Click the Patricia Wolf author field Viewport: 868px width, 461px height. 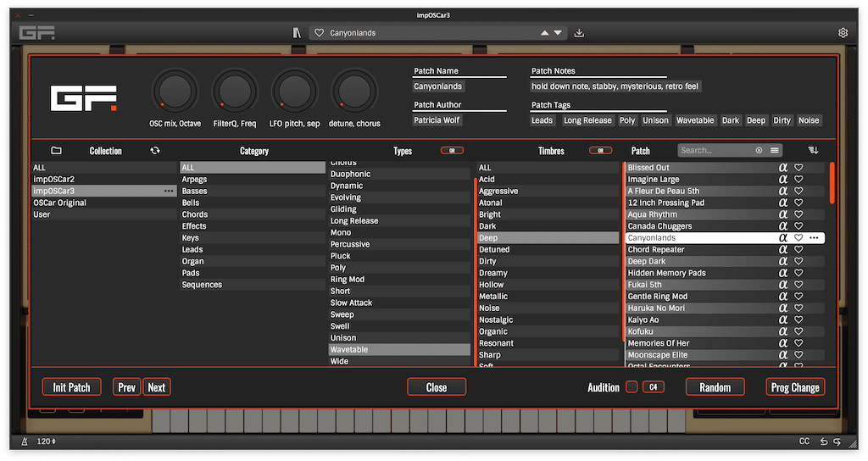(437, 120)
